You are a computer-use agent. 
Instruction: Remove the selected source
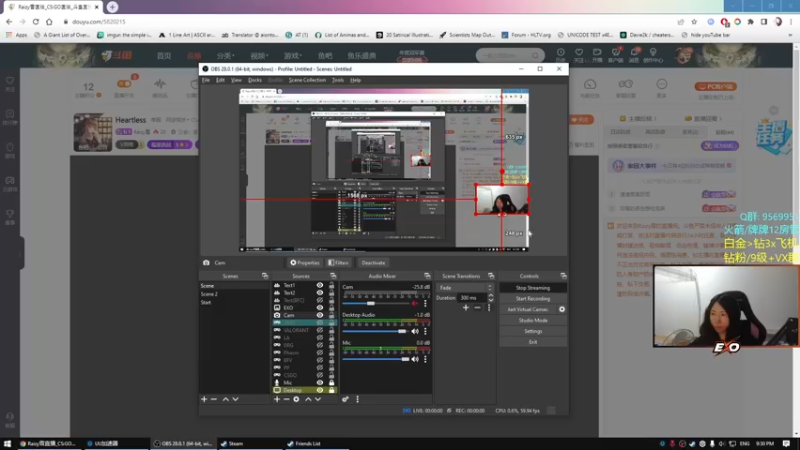click(x=286, y=399)
